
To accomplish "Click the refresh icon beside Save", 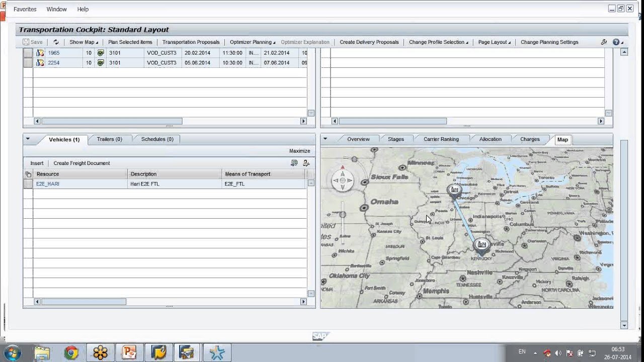I will tap(56, 42).
